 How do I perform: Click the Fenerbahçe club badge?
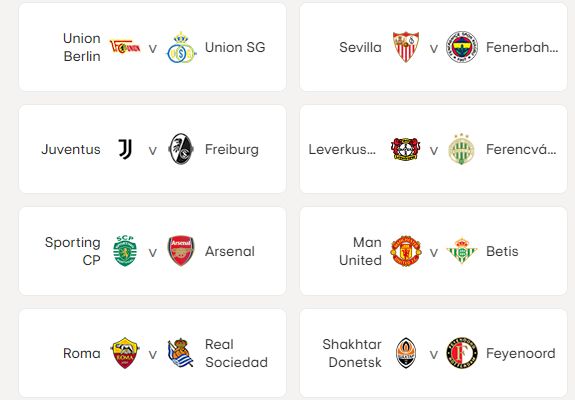(462, 47)
